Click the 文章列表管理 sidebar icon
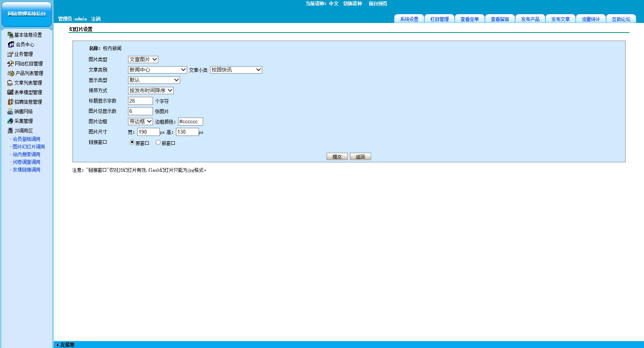644x348 pixels. (x=10, y=83)
